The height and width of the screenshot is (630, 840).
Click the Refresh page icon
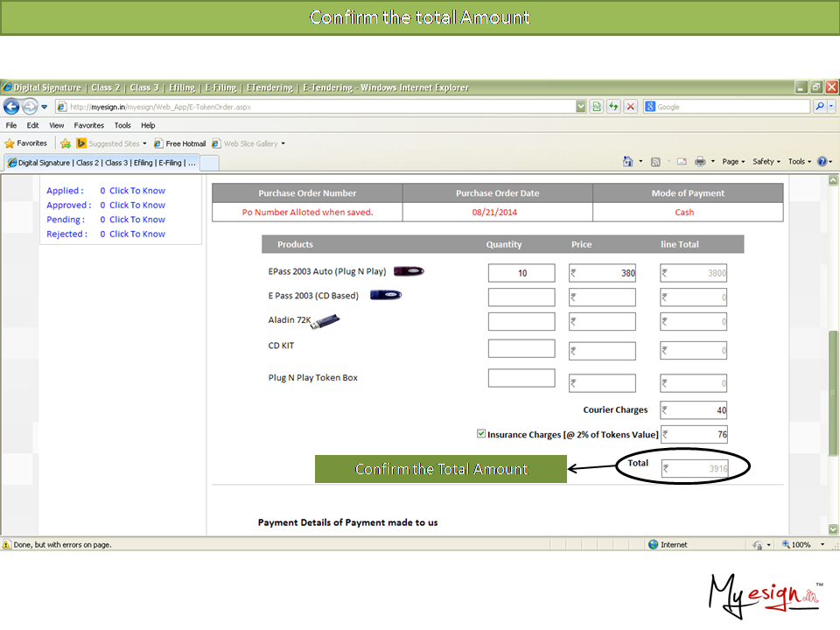(x=613, y=107)
